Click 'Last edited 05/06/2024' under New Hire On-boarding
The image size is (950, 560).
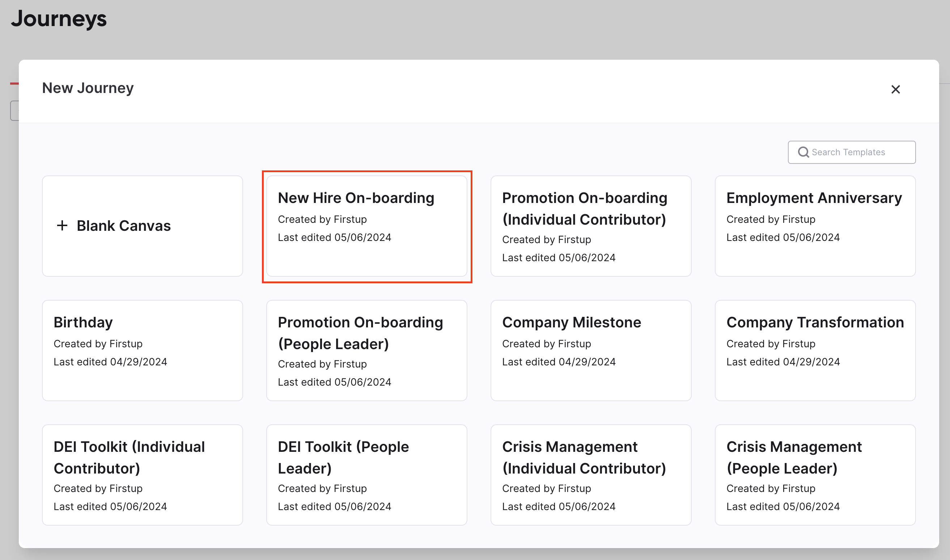(x=334, y=237)
